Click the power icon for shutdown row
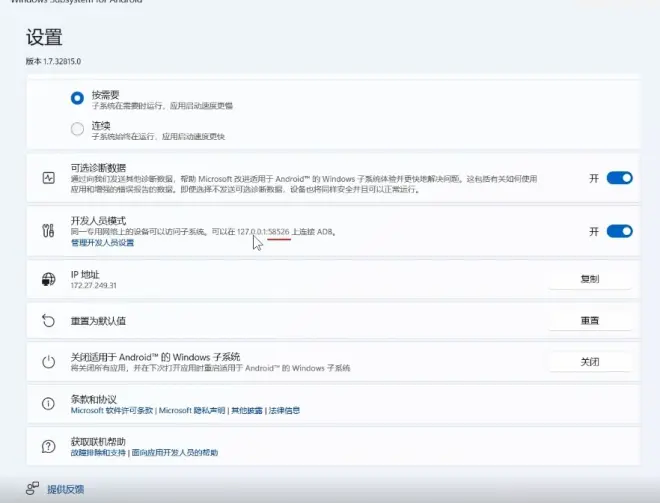The image size is (660, 503). pyautogui.click(x=48, y=362)
